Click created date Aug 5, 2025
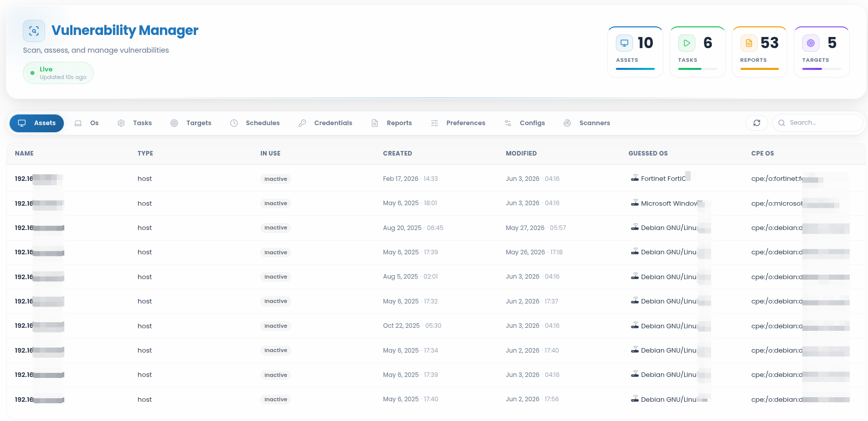Image resolution: width=868 pixels, height=421 pixels. point(401,277)
